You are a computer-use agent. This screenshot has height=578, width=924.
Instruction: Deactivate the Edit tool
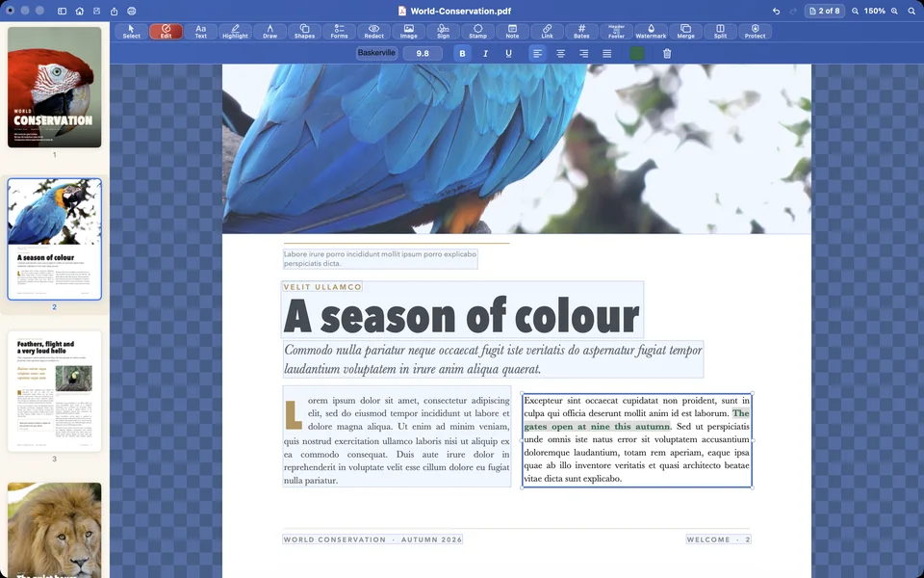pos(167,32)
